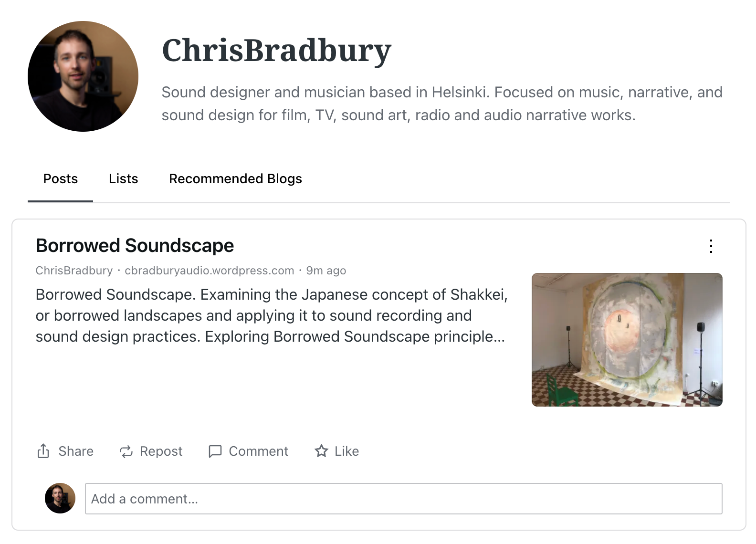This screenshot has height=544, width=756.
Task: Toggle the Like star icon
Action: pos(321,451)
